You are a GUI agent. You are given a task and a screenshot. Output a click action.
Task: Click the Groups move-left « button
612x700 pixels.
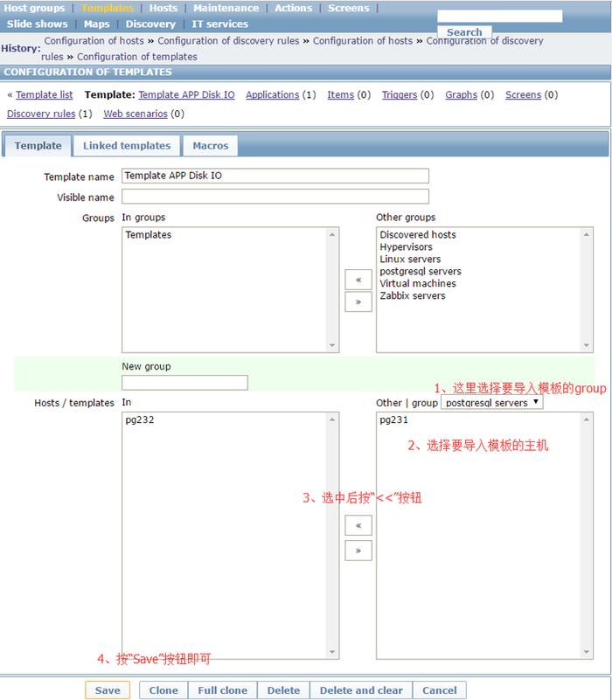click(x=358, y=281)
